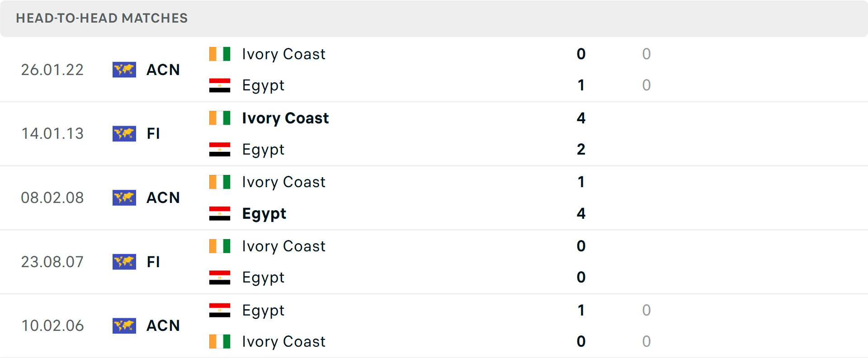The image size is (868, 358).
Task: Open the bolded Egypt team name
Action: click(264, 213)
